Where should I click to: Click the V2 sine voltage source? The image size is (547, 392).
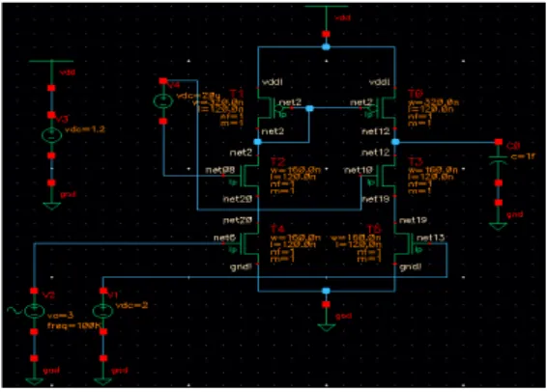point(34,311)
